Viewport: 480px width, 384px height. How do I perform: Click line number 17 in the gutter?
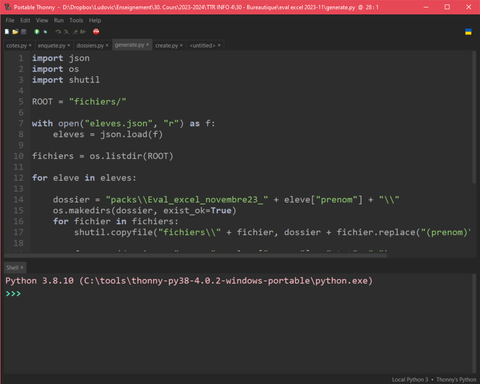tap(19, 232)
